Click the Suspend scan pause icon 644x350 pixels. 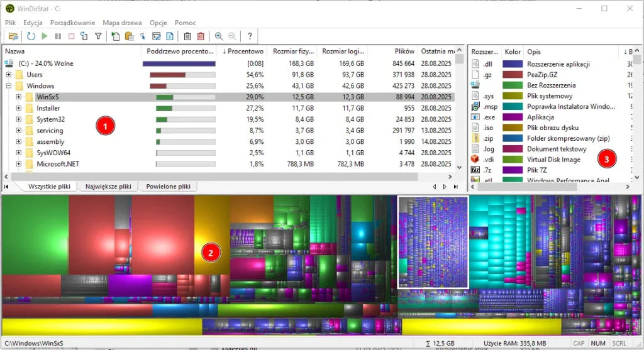click(x=58, y=36)
